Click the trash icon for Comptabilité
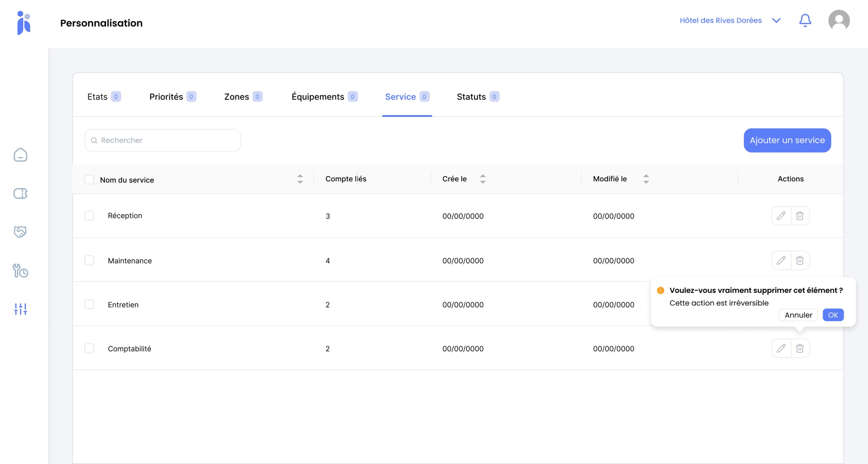This screenshot has width=868, height=464. tap(800, 348)
